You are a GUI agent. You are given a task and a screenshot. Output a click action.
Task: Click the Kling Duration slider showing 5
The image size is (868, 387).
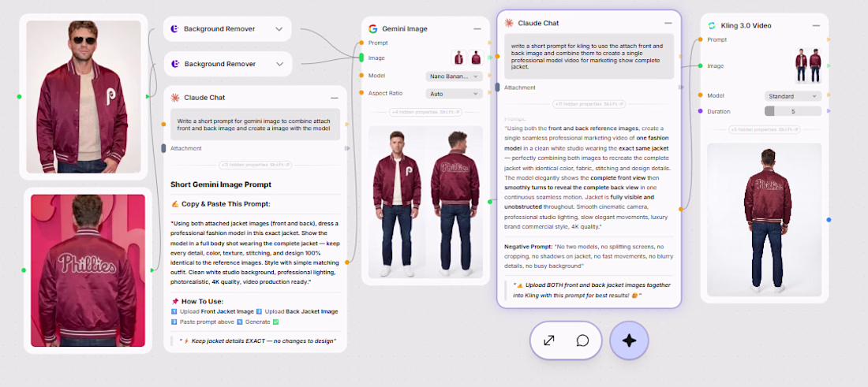pyautogui.click(x=793, y=111)
